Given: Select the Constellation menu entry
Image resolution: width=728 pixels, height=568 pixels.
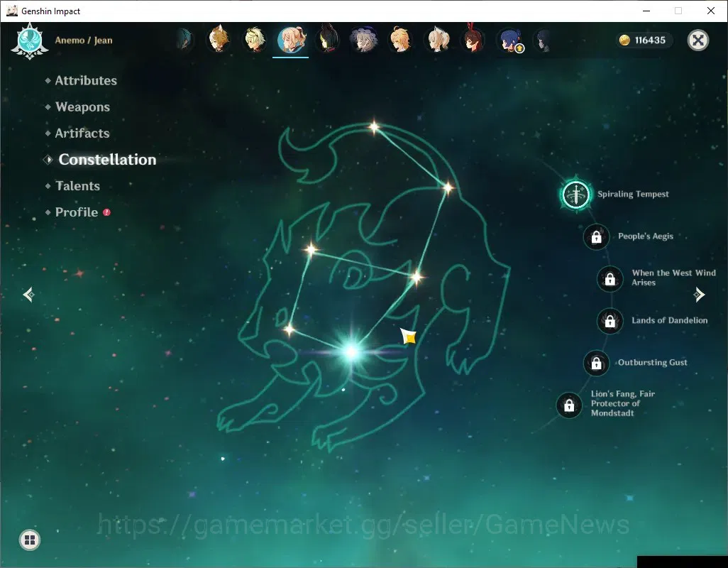Looking at the screenshot, I should (x=106, y=159).
